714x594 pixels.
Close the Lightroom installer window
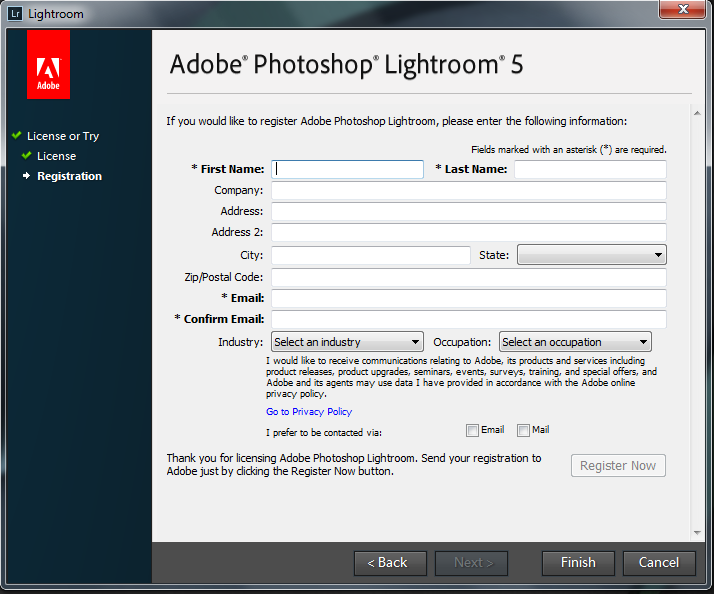(683, 9)
